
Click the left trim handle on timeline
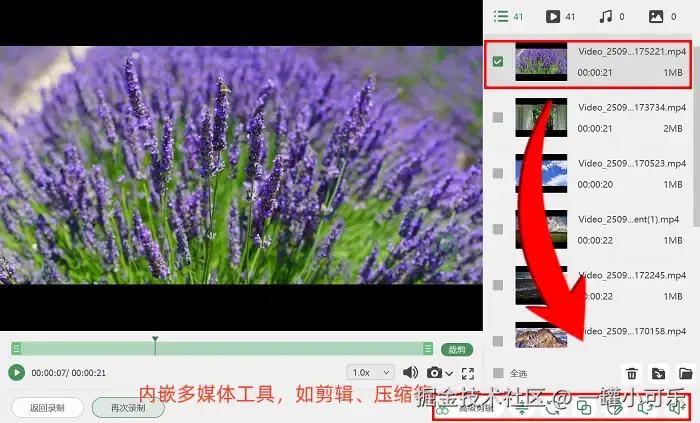[16, 348]
